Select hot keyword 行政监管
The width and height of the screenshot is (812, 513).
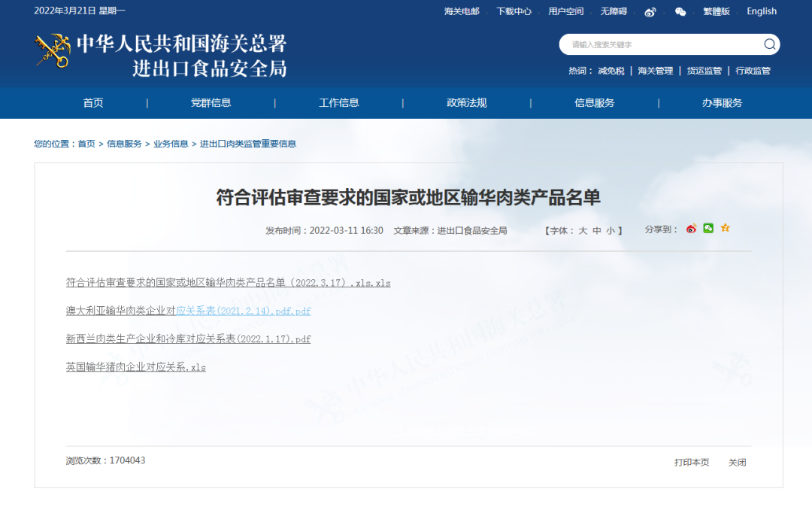753,71
